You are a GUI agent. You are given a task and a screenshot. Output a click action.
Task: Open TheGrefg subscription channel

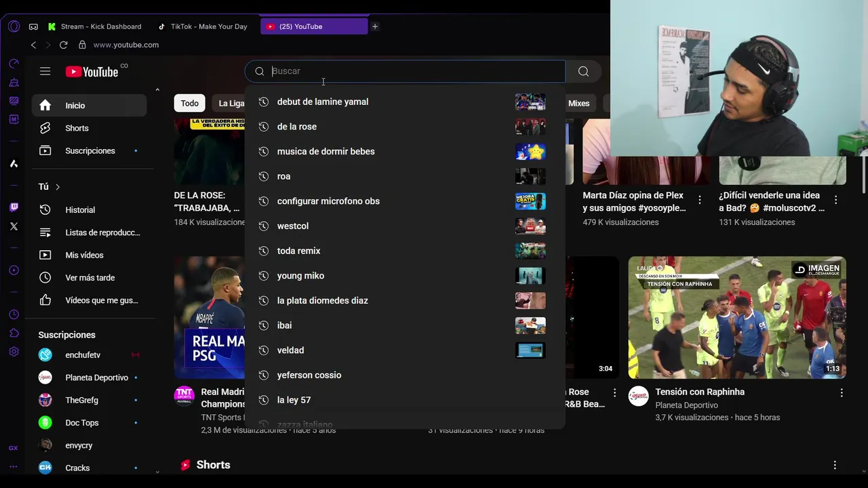[89, 400]
